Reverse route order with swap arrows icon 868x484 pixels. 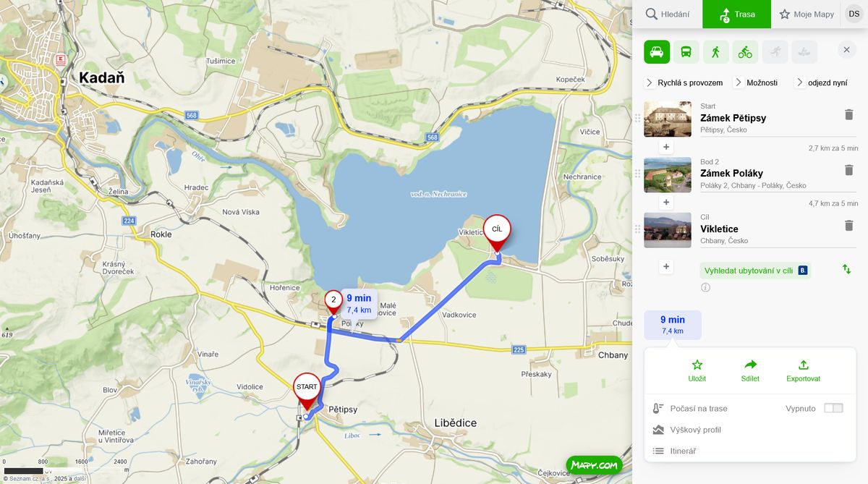(846, 269)
